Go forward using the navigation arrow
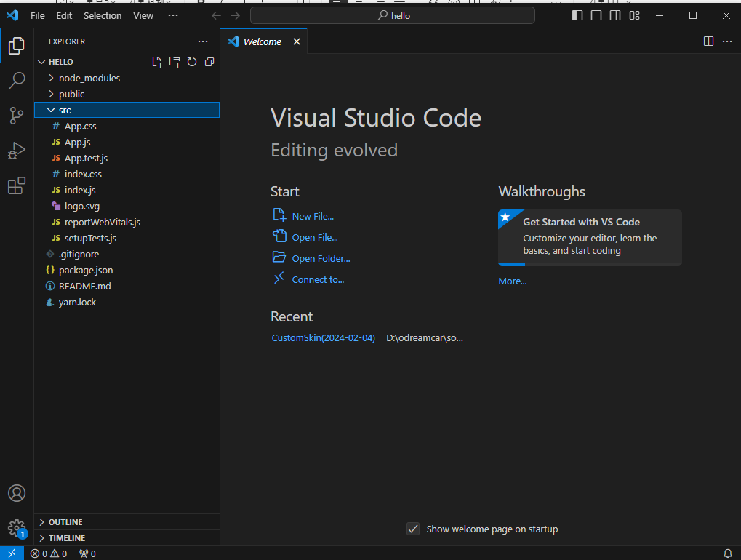The image size is (741, 560). (x=235, y=15)
